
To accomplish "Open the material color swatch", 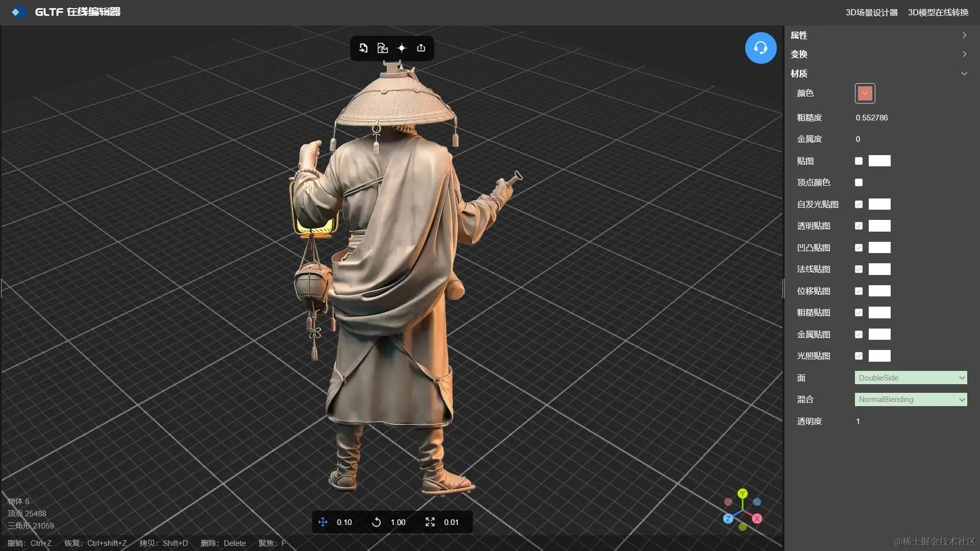I will tap(865, 93).
